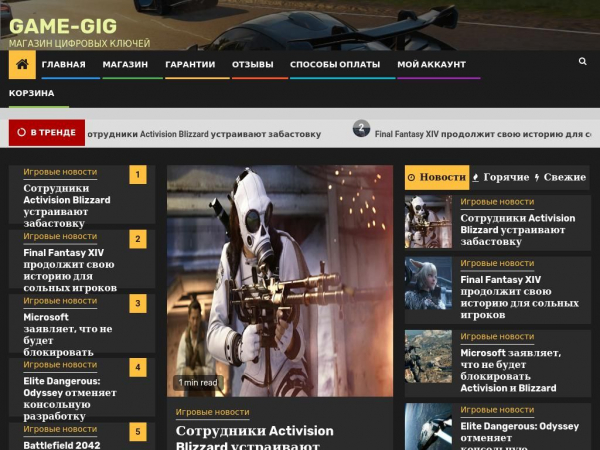Open right sidebar spaceship thumbnail
The height and width of the screenshot is (450, 600).
tap(428, 427)
